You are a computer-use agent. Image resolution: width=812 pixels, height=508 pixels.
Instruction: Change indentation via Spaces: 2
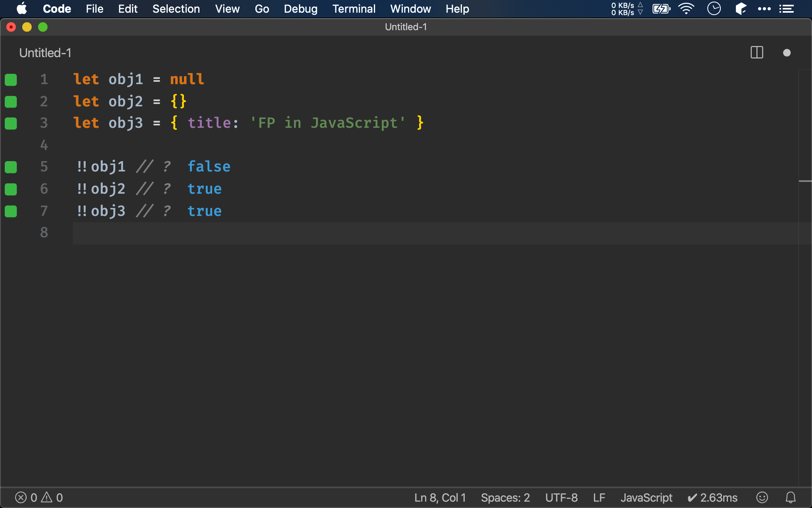coord(505,497)
